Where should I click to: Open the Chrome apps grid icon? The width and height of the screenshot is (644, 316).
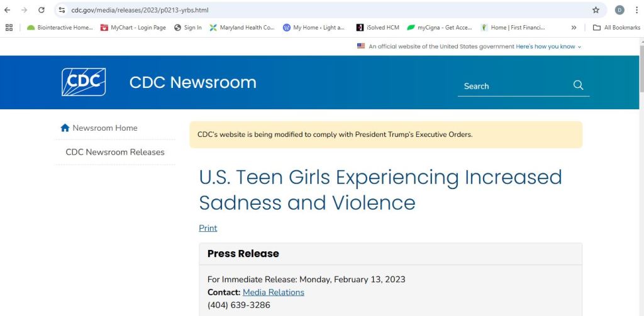click(x=9, y=28)
